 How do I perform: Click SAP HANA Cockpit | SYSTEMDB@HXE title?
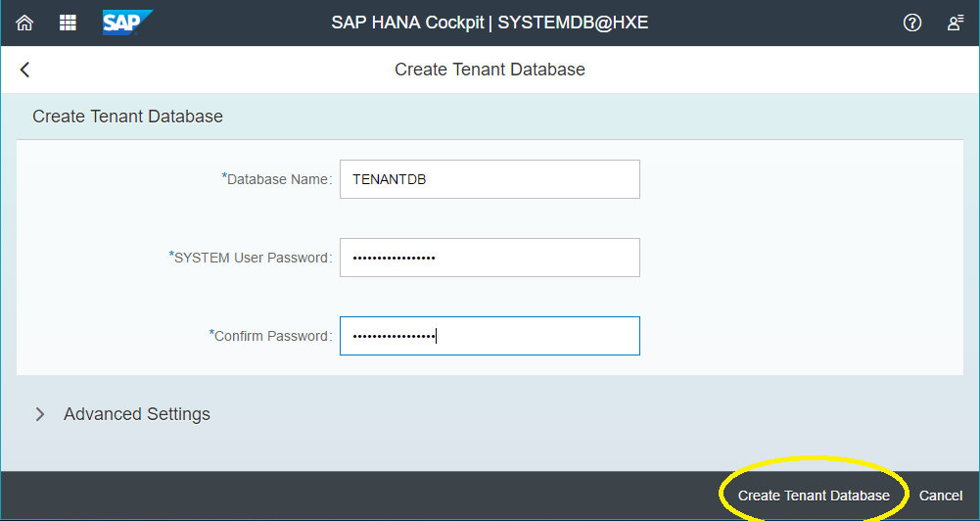(490, 24)
